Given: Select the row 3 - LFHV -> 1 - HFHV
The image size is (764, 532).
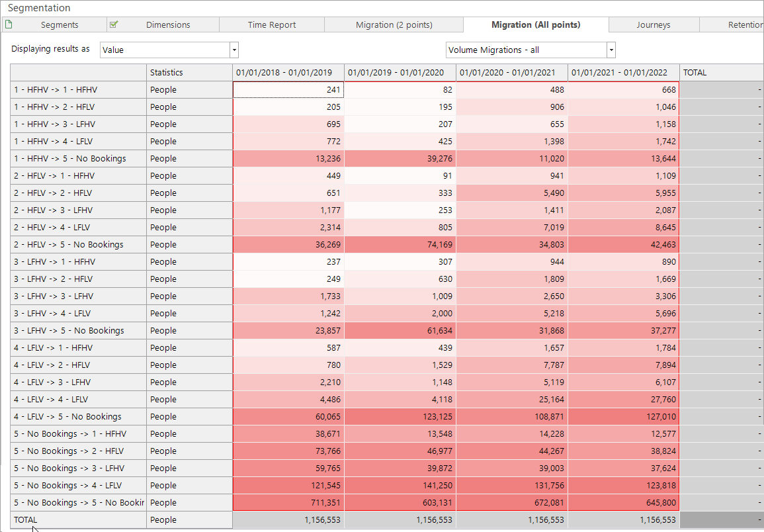Looking at the screenshot, I should point(79,262).
